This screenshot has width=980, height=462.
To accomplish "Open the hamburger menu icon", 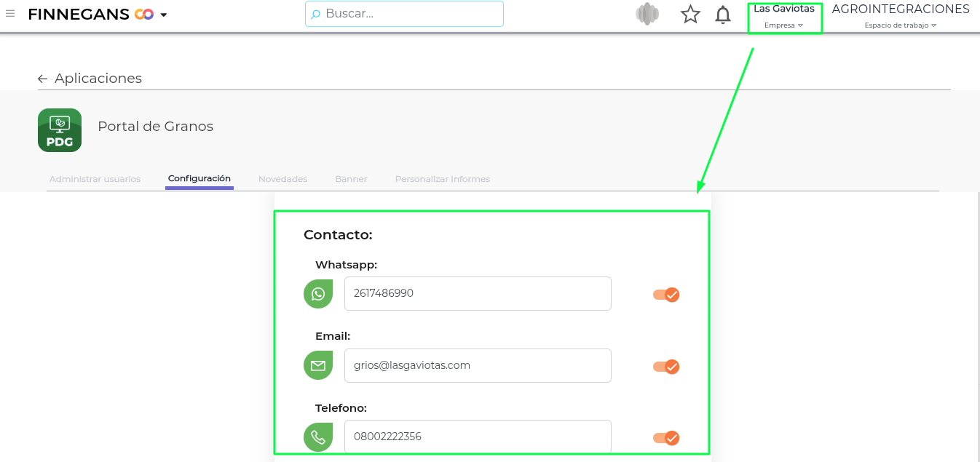I will (10, 14).
